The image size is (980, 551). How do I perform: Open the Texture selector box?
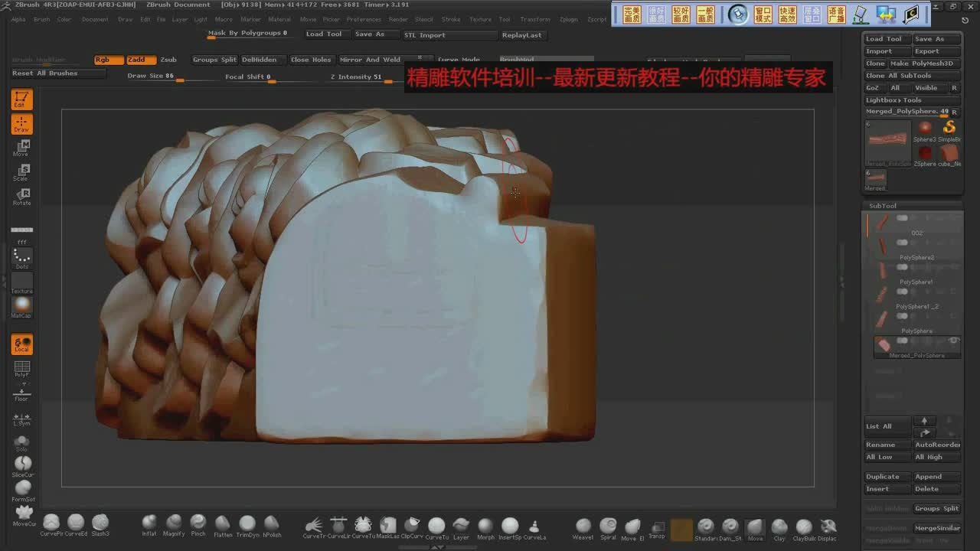(x=21, y=284)
